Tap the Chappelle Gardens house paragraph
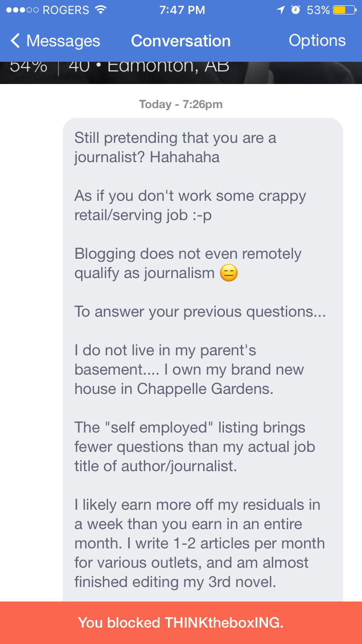362x644 pixels. (189, 369)
